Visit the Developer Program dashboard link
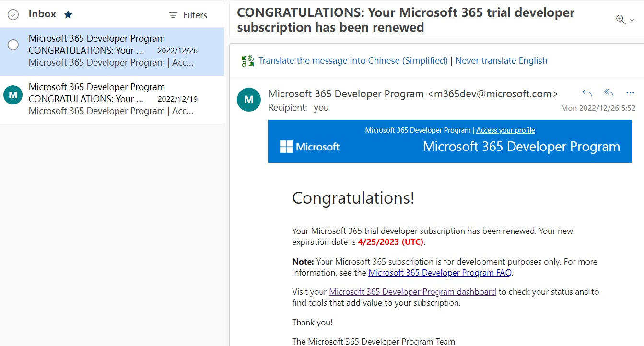Image resolution: width=644 pixels, height=346 pixels. click(x=412, y=291)
